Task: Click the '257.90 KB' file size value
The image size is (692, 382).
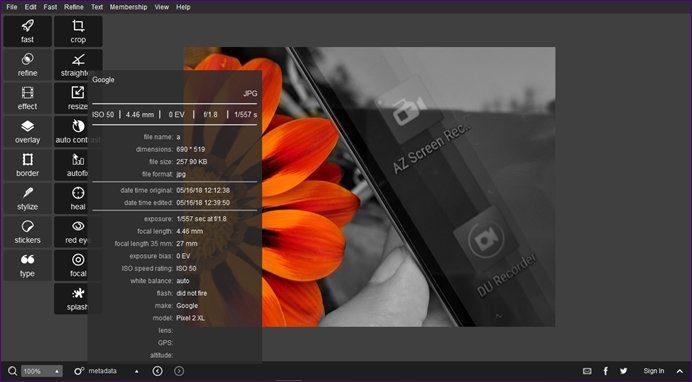Action: point(192,162)
